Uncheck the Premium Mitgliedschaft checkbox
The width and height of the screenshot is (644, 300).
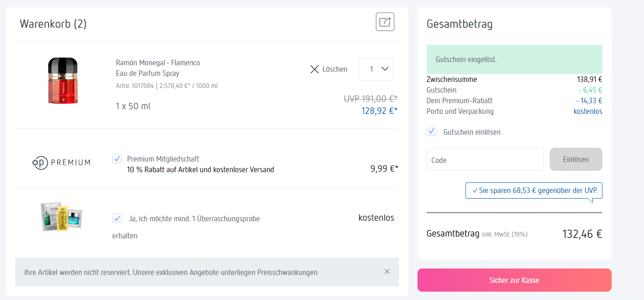(117, 159)
